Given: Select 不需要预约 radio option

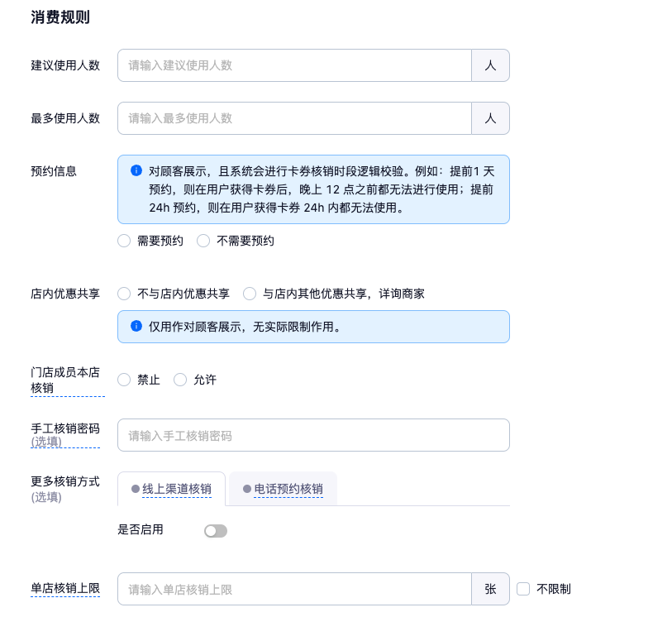Looking at the screenshot, I should point(203,241).
